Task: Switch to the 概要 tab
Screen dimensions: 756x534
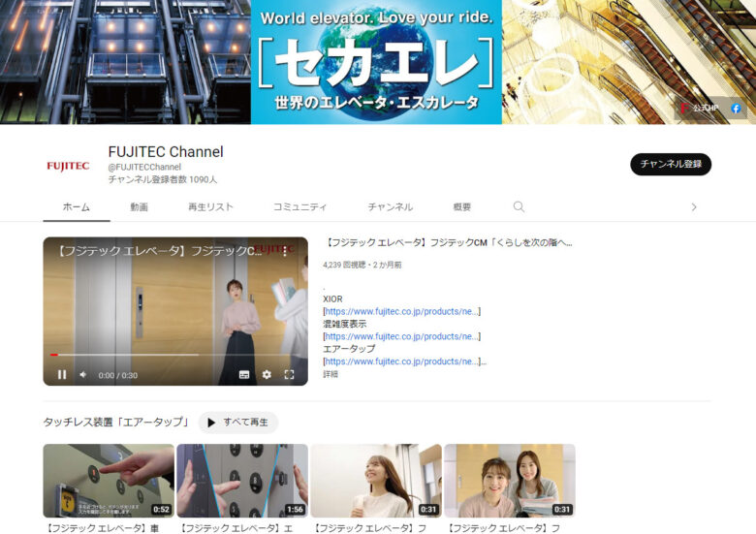Action: click(462, 207)
